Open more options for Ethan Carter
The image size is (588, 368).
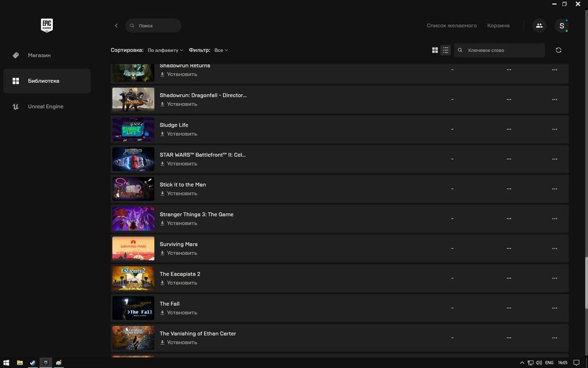pos(554,337)
